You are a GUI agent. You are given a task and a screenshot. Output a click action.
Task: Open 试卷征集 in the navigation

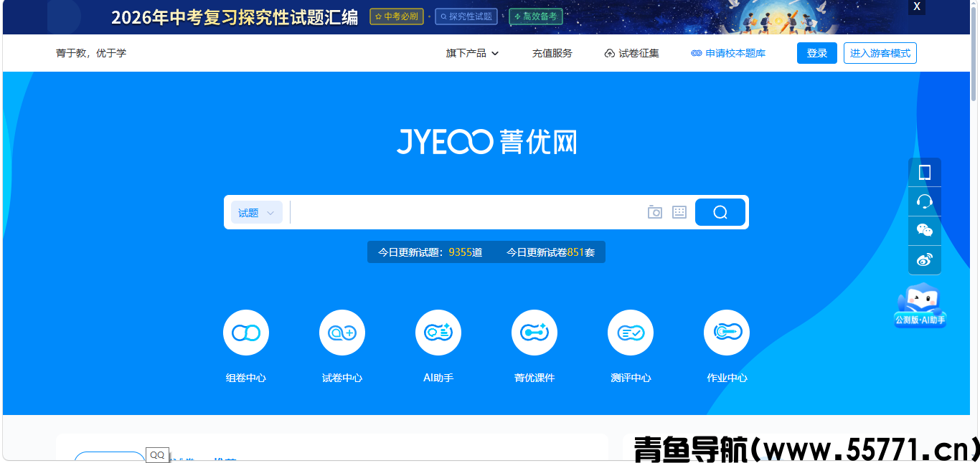(632, 53)
